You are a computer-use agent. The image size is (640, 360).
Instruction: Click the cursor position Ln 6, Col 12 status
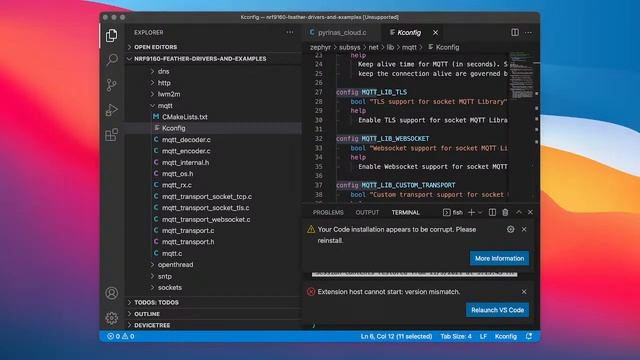point(396,336)
